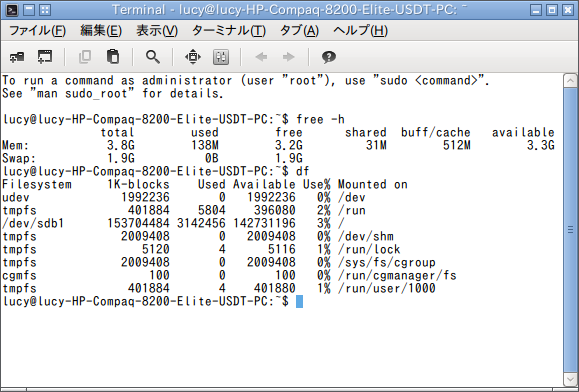The width and height of the screenshot is (579, 392).
Task: Click the '/run/lock' mount point
Action: (x=369, y=249)
